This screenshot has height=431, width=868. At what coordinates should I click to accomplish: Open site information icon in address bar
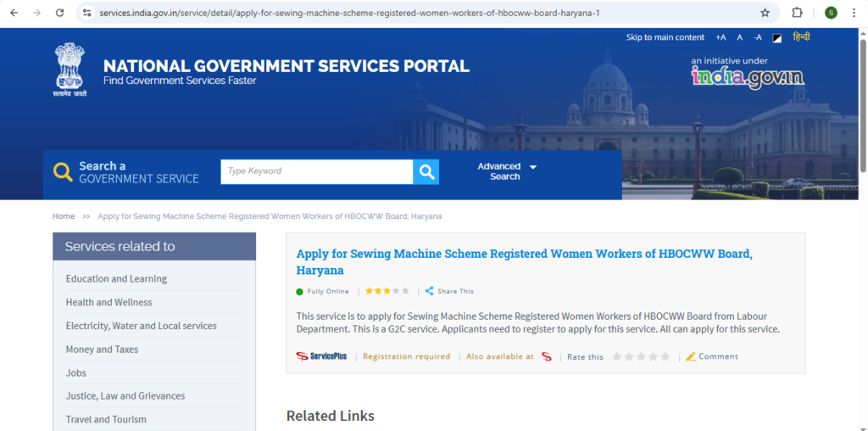click(x=86, y=13)
